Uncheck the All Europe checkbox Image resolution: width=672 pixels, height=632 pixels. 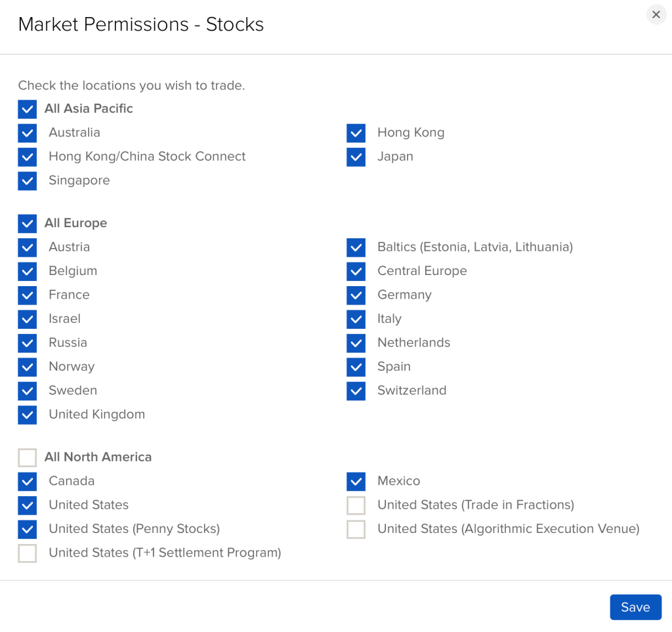click(28, 223)
